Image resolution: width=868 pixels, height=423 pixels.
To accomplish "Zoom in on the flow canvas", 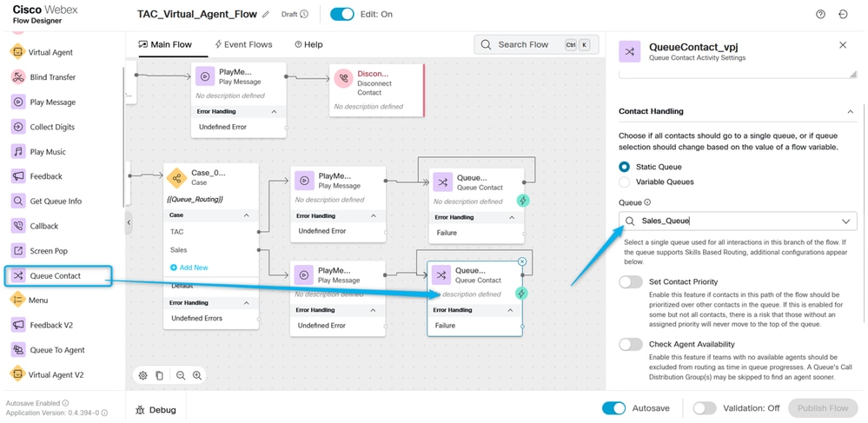I will coord(197,375).
